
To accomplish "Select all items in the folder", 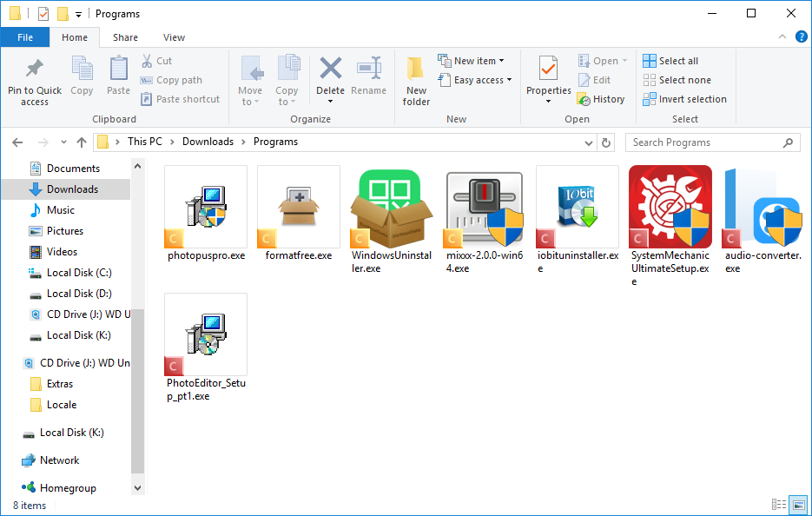I will 677,60.
